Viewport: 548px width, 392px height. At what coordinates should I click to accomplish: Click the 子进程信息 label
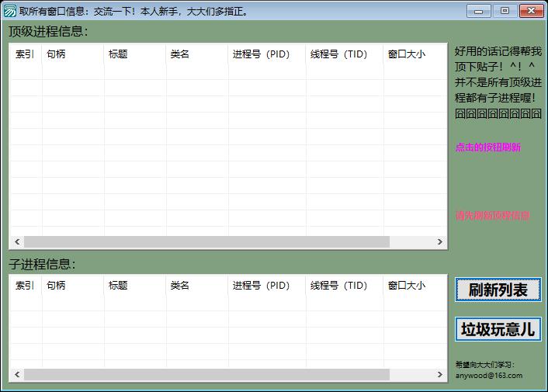click(42, 264)
